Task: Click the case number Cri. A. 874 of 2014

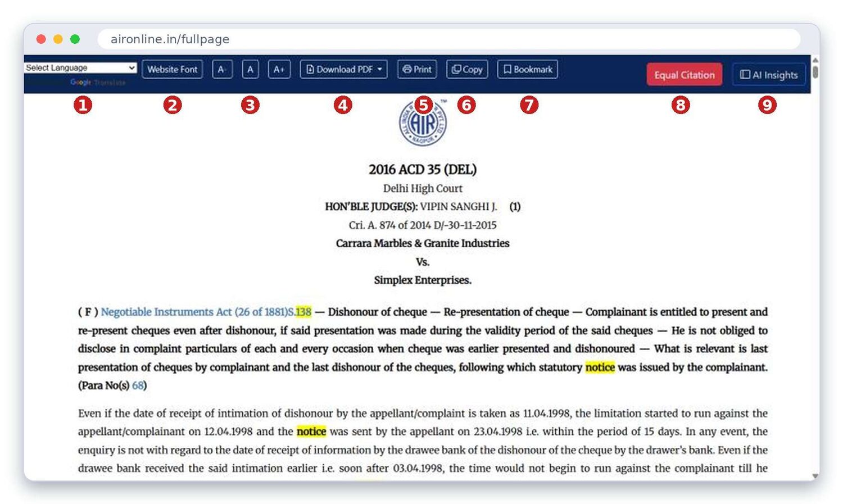Action: tap(390, 225)
